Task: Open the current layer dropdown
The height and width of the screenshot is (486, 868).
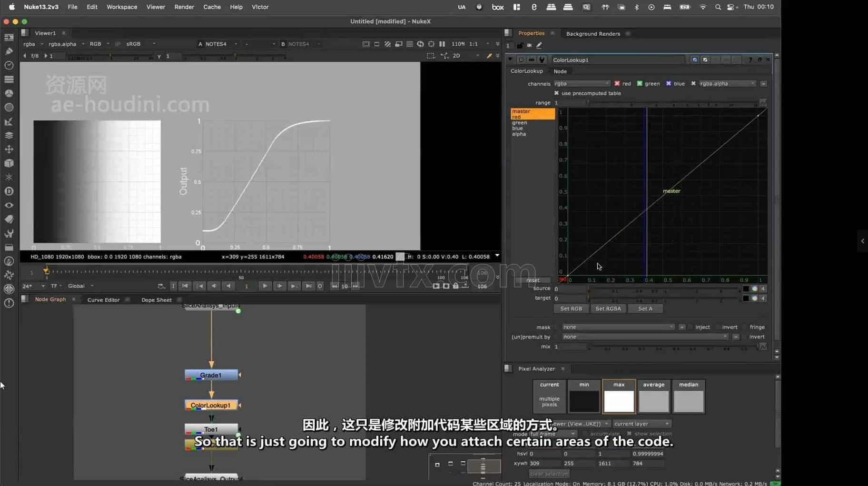Action: [x=641, y=424]
